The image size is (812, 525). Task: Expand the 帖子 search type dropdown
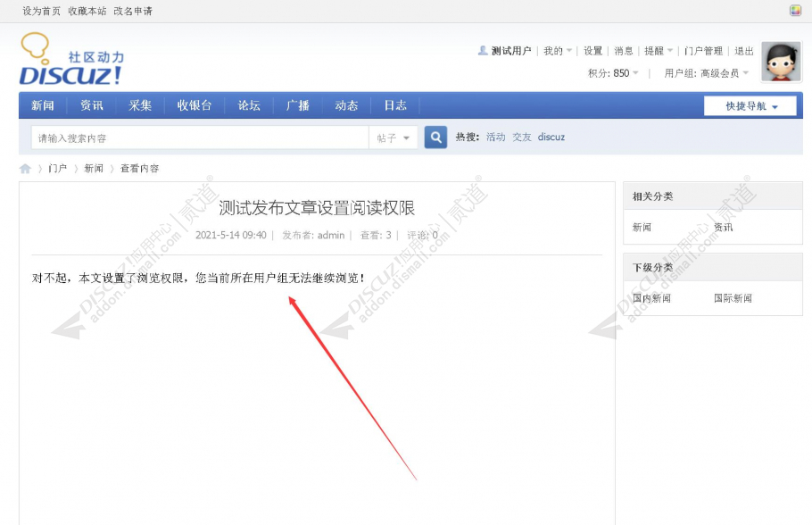click(x=393, y=137)
